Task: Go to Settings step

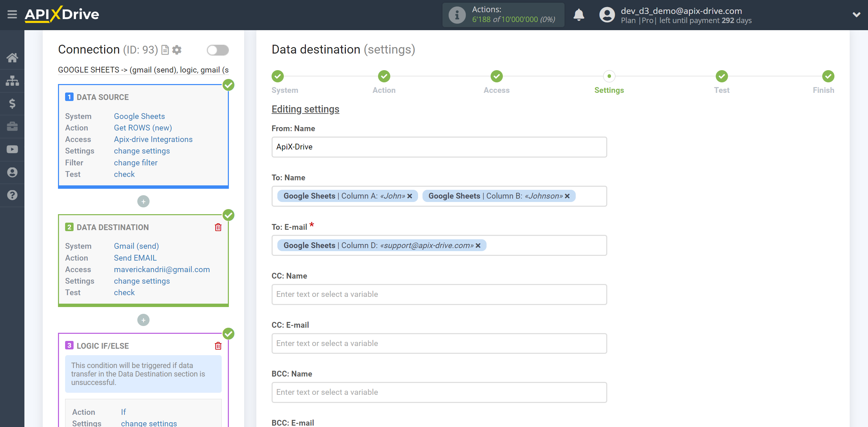Action: coord(609,76)
